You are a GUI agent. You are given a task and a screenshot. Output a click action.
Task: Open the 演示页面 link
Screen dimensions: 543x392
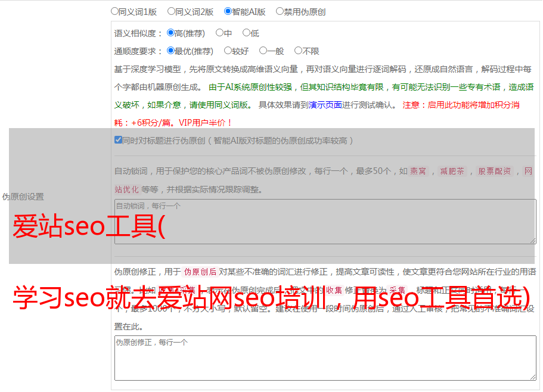(325, 105)
